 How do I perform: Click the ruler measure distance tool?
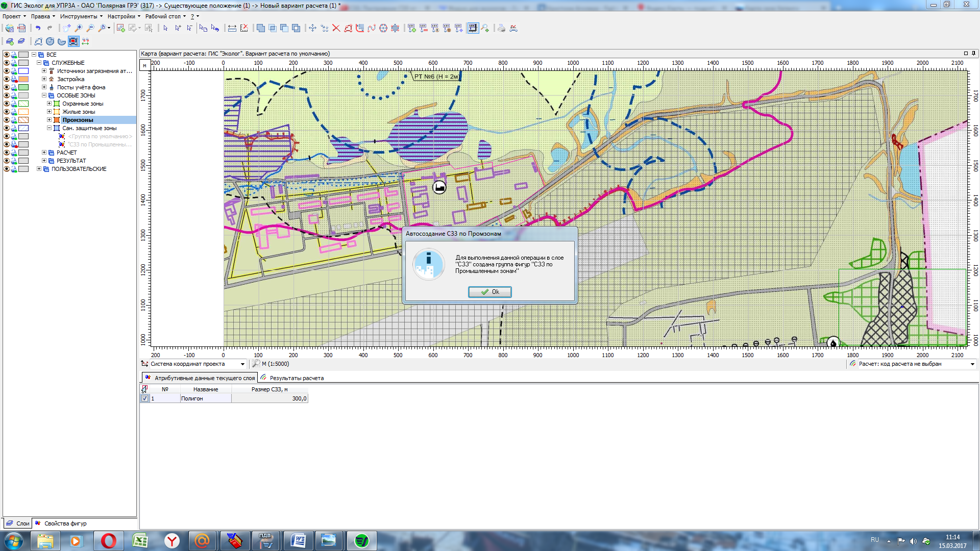tap(232, 29)
